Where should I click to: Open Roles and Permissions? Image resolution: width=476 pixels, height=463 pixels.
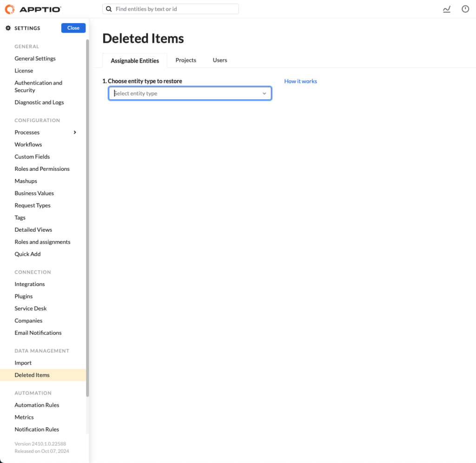click(42, 169)
